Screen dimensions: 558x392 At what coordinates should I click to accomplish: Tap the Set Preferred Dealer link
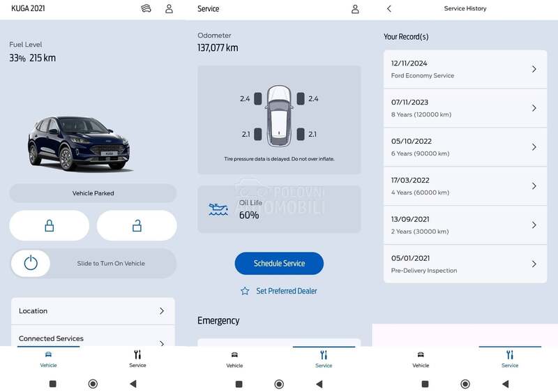point(287,291)
